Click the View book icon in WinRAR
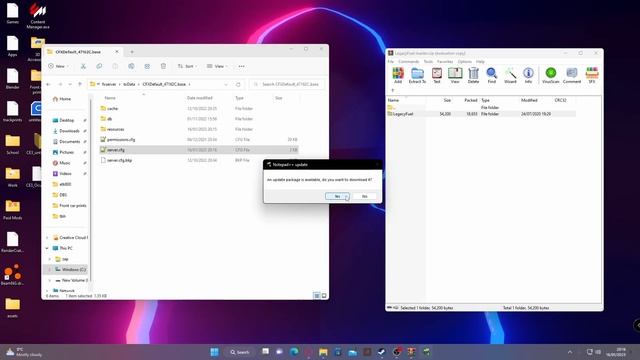This screenshot has height=360, width=640. pos(455,76)
